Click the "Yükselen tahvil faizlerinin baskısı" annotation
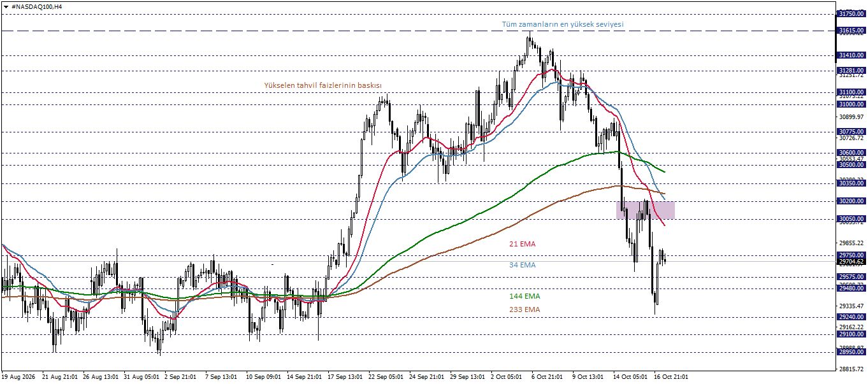Image resolution: width=868 pixels, height=384 pixels. pyautogui.click(x=323, y=85)
